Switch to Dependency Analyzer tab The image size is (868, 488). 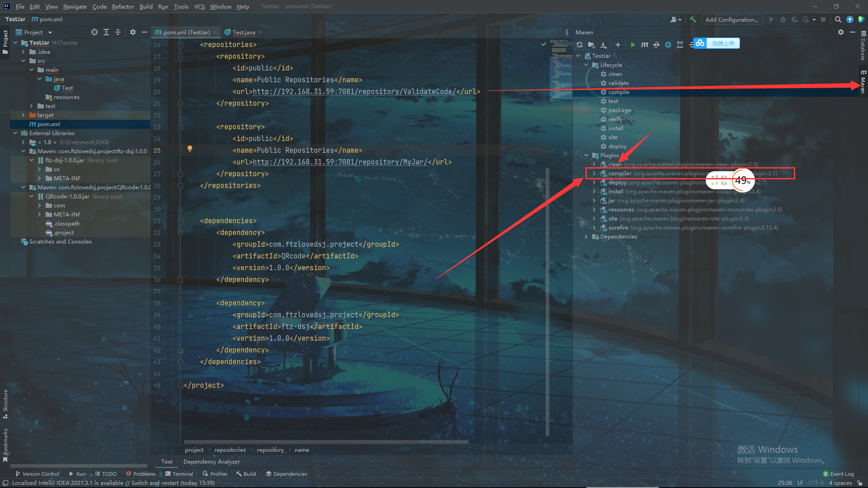tap(212, 461)
